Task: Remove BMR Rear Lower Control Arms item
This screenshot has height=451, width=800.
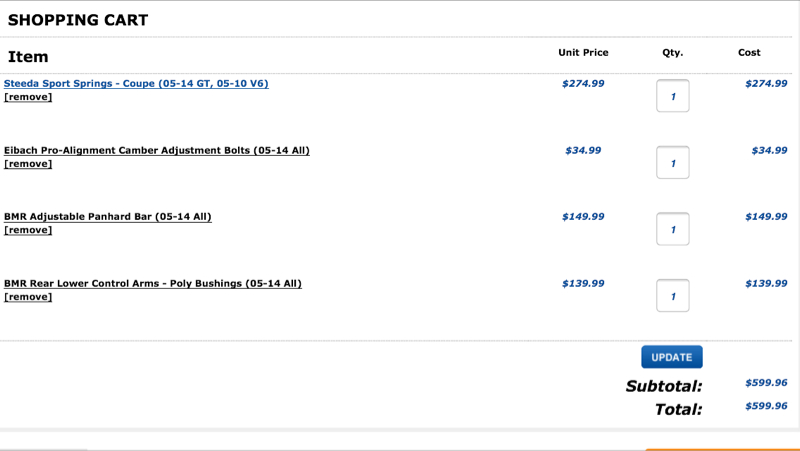Action: pyautogui.click(x=28, y=297)
